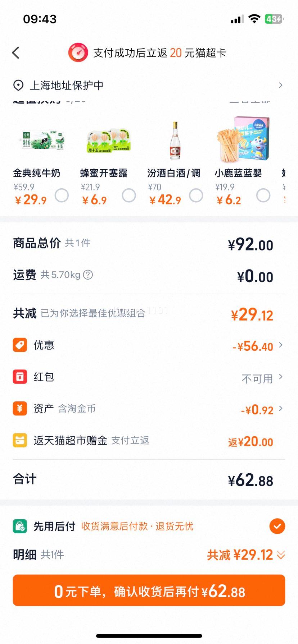Open shipping fee help question icon
The image size is (298, 644).
pos(88,275)
